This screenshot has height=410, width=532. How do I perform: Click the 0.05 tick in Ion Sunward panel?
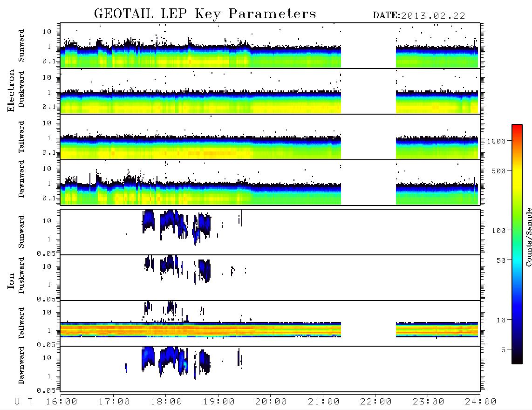click(x=46, y=253)
